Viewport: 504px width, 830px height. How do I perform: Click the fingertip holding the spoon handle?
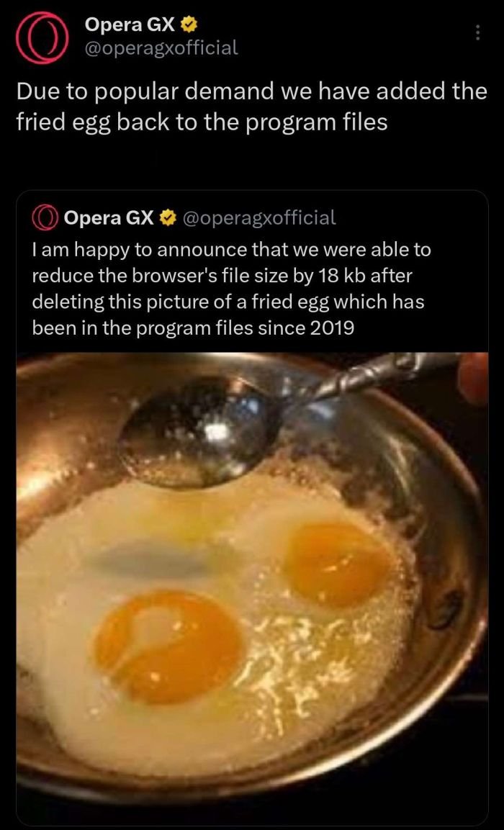[x=474, y=378]
